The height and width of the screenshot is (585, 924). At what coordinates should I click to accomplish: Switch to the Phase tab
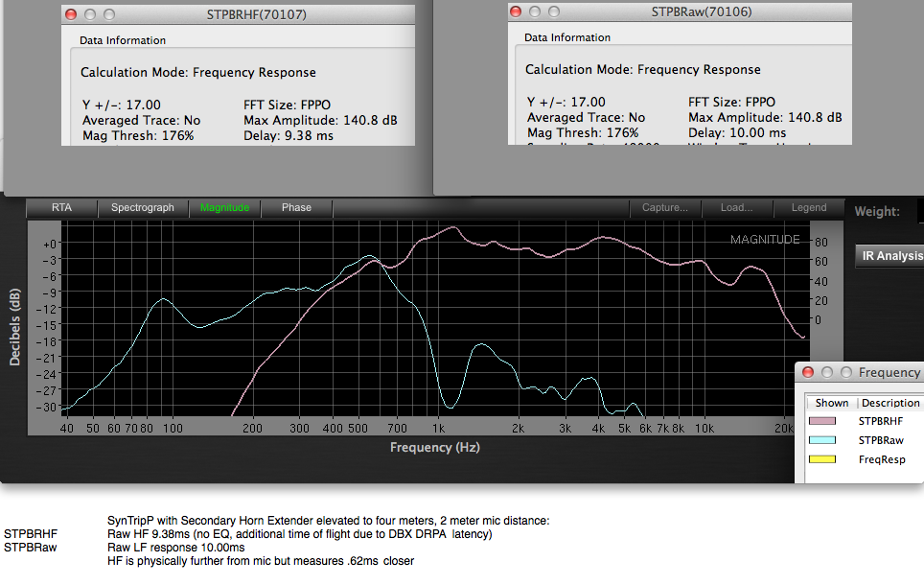point(296,207)
